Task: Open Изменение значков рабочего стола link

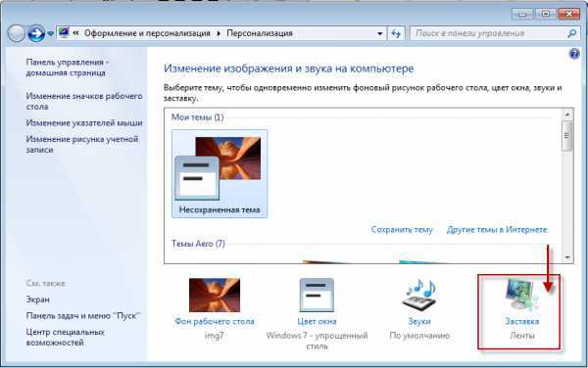Action: click(84, 101)
